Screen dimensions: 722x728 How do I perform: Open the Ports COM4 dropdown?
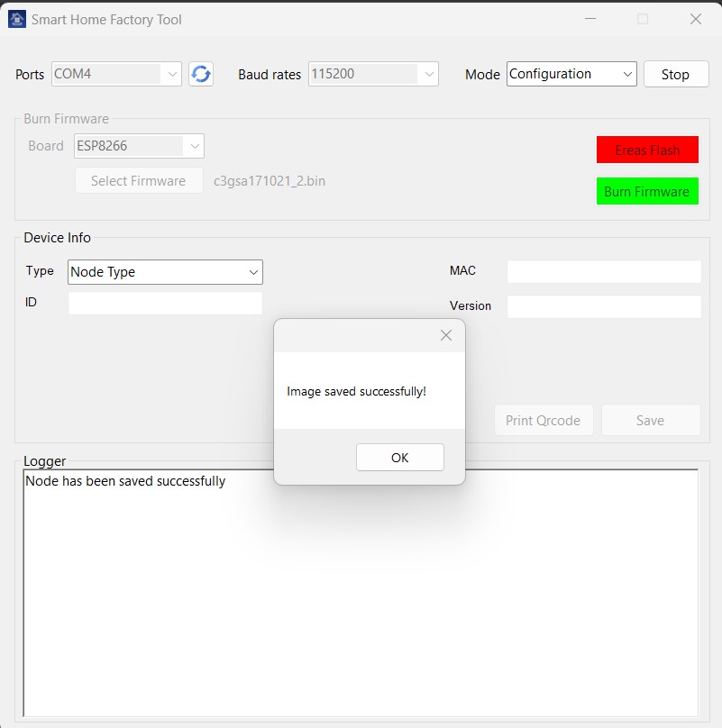[x=116, y=74]
